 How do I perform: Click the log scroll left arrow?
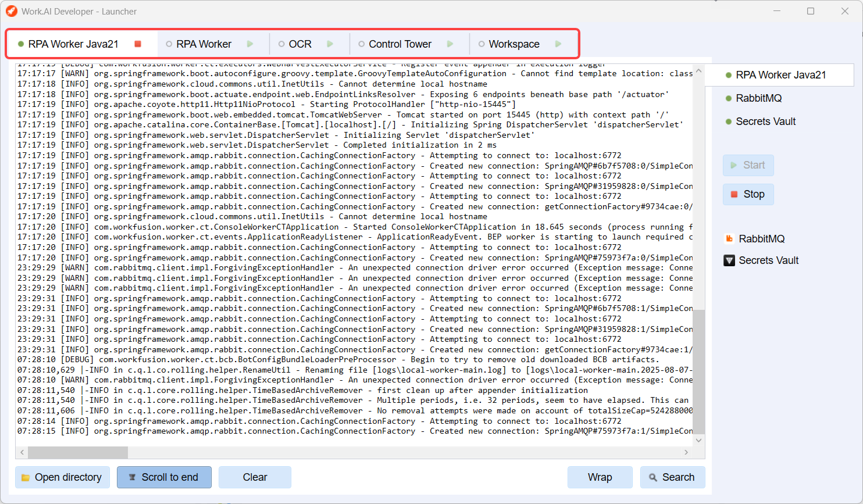[22, 452]
